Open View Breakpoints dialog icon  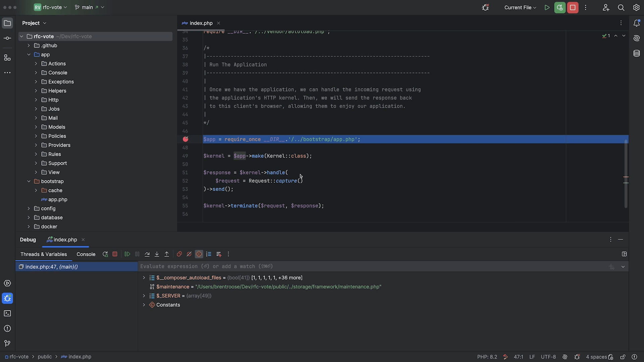(x=179, y=254)
